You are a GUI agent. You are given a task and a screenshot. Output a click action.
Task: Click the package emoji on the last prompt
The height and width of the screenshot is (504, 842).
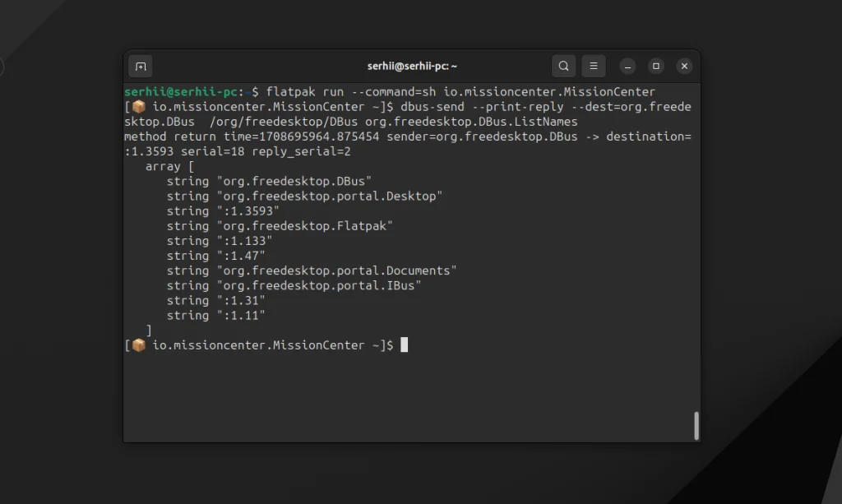tap(139, 345)
